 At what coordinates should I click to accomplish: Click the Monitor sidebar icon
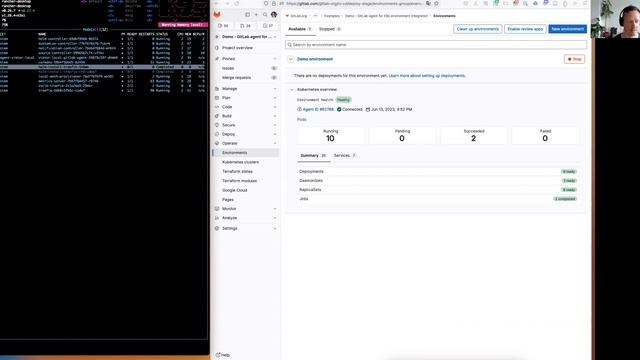pos(217,209)
